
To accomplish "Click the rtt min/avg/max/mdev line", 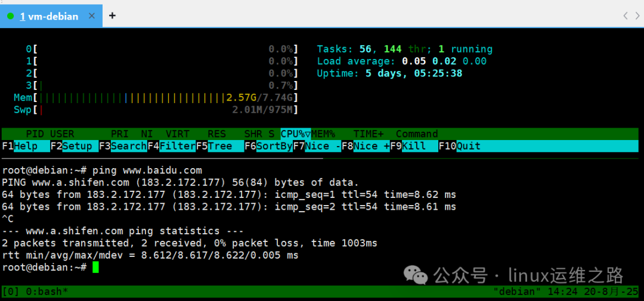I will [150, 256].
